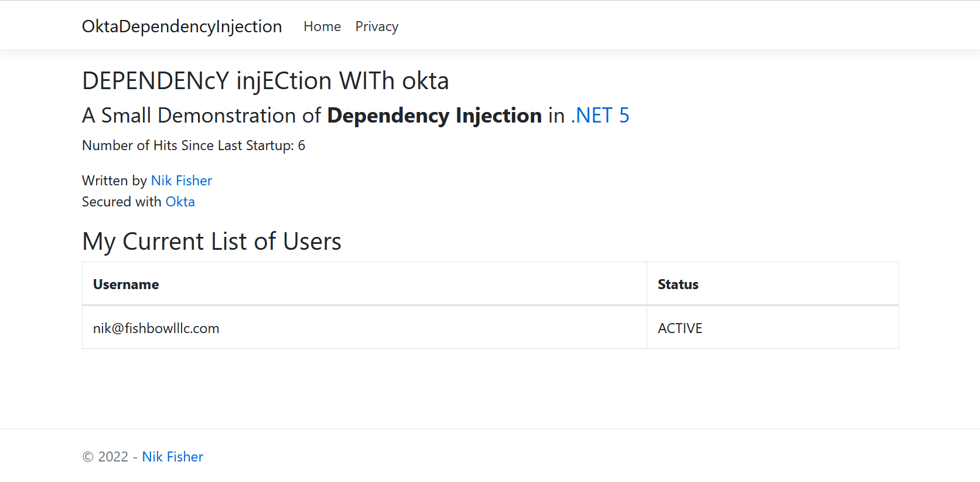Click the Status column header
980x482 pixels.
tap(678, 284)
